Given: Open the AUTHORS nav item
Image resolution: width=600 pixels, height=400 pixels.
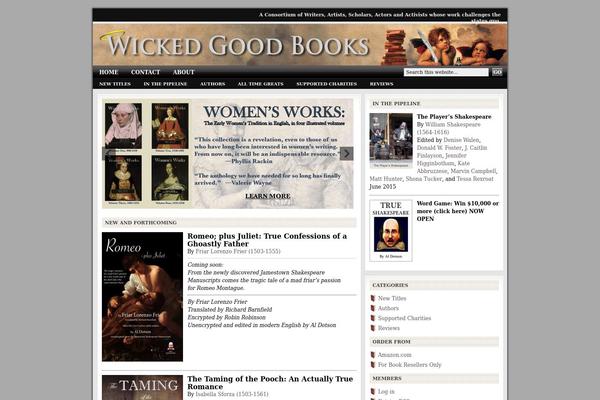Looking at the screenshot, I should click(x=212, y=84).
